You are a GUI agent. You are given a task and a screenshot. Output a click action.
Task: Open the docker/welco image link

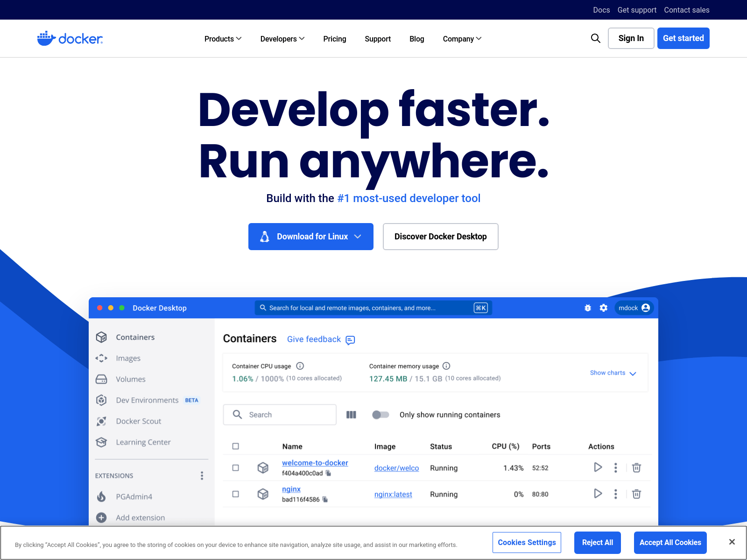[396, 468]
